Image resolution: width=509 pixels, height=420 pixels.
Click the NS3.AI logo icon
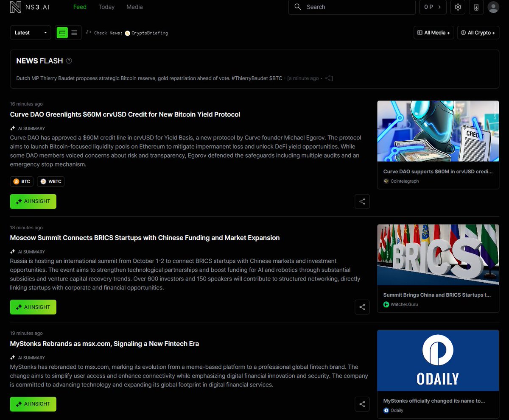(x=16, y=7)
